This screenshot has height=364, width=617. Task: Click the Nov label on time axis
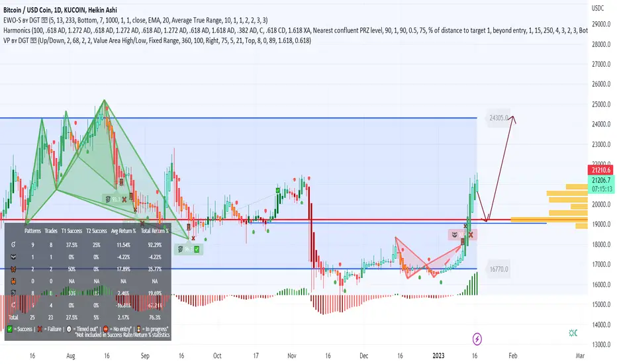tap(291, 356)
